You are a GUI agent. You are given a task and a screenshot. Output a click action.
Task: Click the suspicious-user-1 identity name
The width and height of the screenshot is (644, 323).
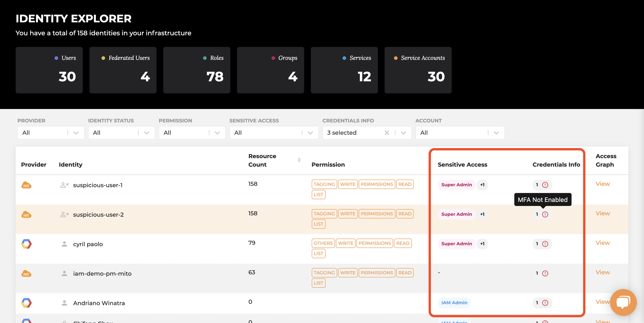pos(98,185)
